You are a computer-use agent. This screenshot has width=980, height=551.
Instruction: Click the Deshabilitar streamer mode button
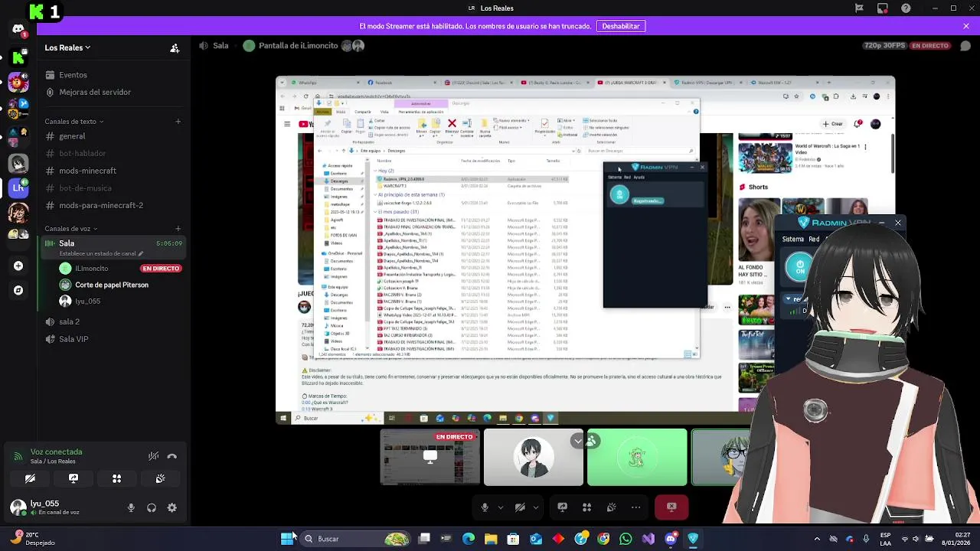click(x=621, y=26)
